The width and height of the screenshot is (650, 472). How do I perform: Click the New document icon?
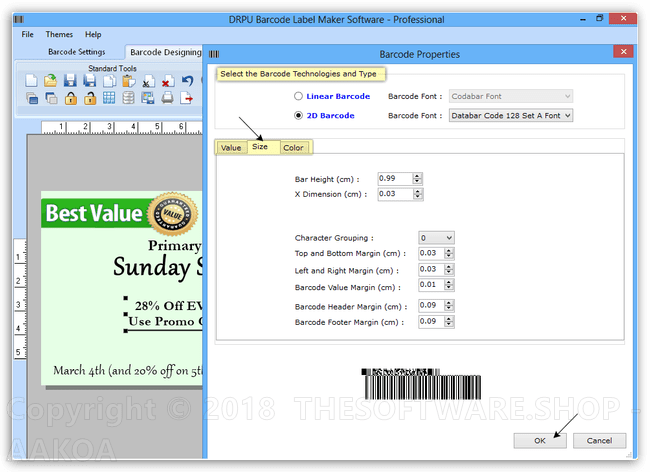point(32,81)
